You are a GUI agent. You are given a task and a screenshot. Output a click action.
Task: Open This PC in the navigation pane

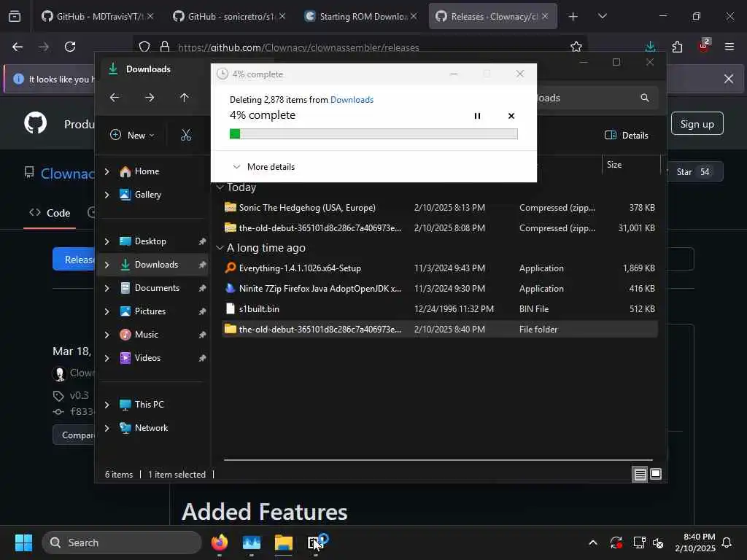(149, 404)
